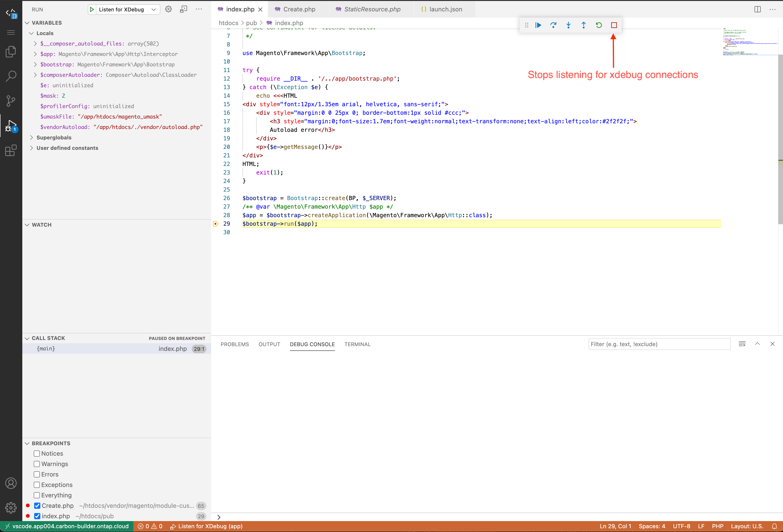Stop the debug session
This screenshot has height=532, width=783.
614,25
